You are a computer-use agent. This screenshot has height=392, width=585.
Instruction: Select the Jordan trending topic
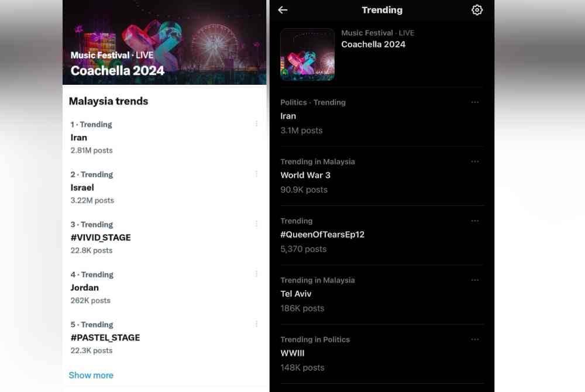tap(164, 287)
